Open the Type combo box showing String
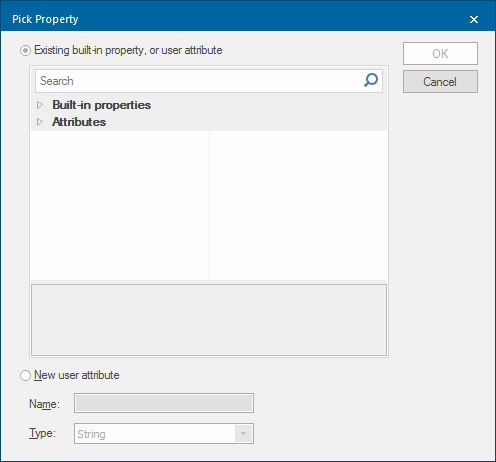496x462 pixels. (164, 434)
